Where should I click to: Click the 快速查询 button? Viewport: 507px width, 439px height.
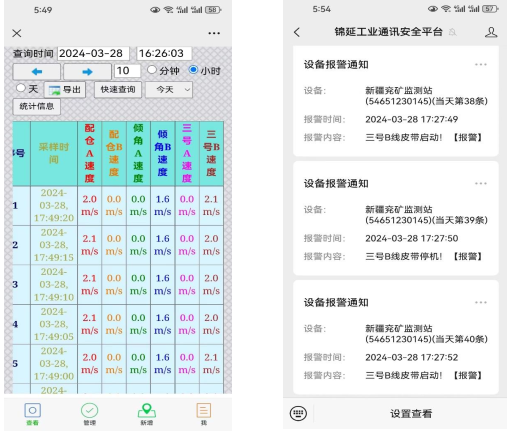click(118, 90)
